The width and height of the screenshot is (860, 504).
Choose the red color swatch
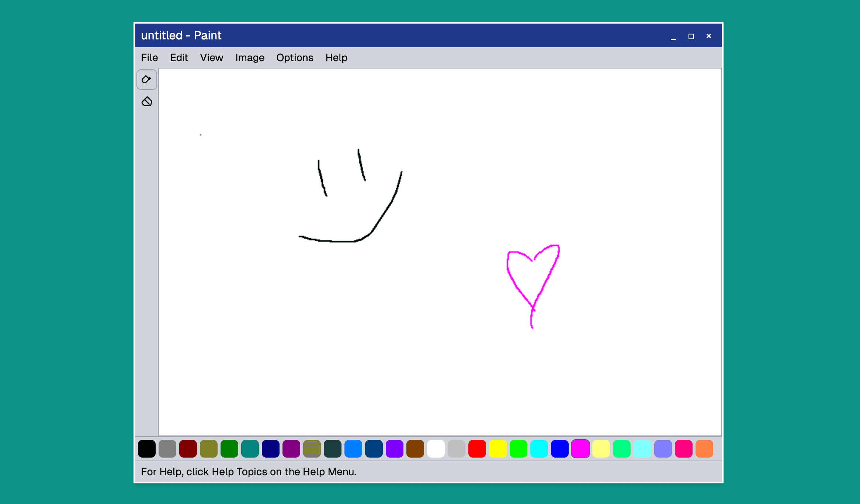477,448
